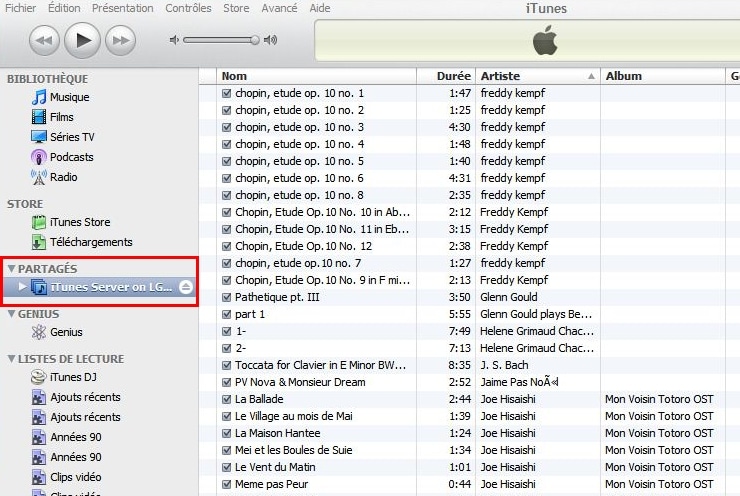Sort tracks by the Nom column header
This screenshot has height=496, width=740.
click(316, 76)
